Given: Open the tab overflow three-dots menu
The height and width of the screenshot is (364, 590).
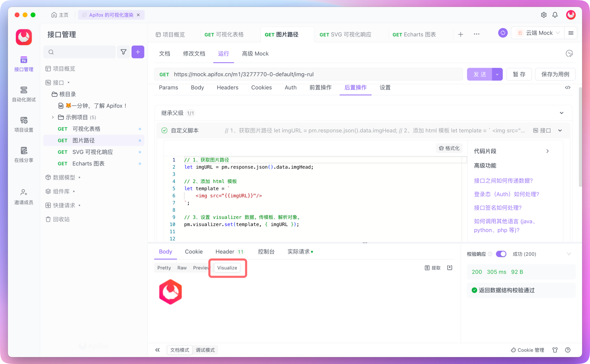Looking at the screenshot, I should tap(476, 34).
